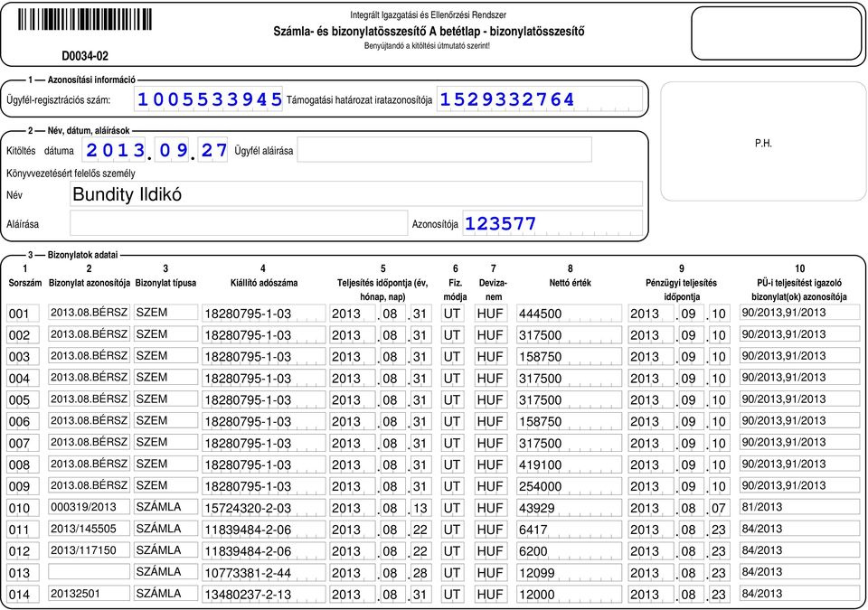Click Nettó érték 419100 in row 008
This screenshot has width=868, height=610.
[x=569, y=465]
